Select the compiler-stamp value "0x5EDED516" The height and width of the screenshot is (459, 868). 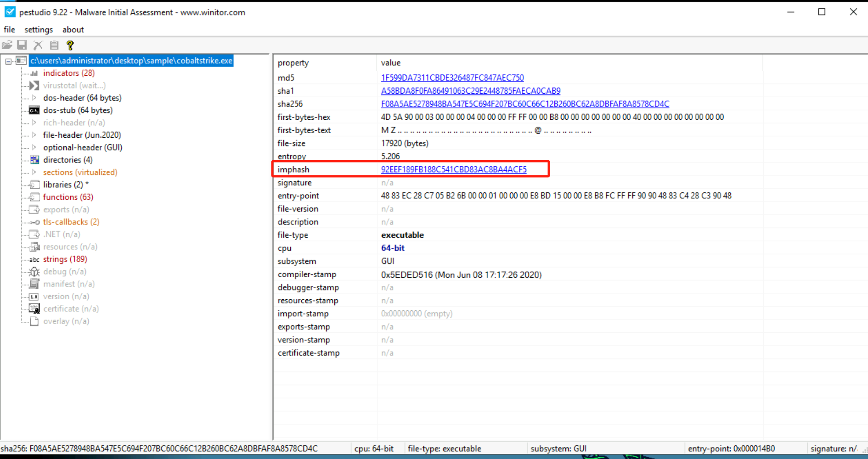(x=461, y=274)
